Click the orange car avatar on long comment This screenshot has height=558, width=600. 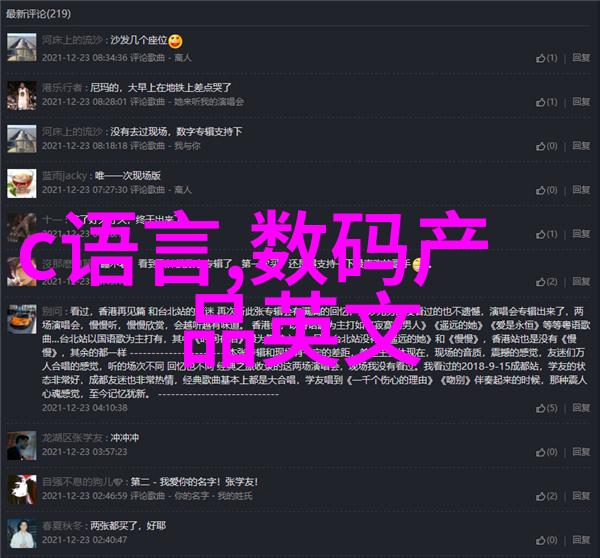22,319
